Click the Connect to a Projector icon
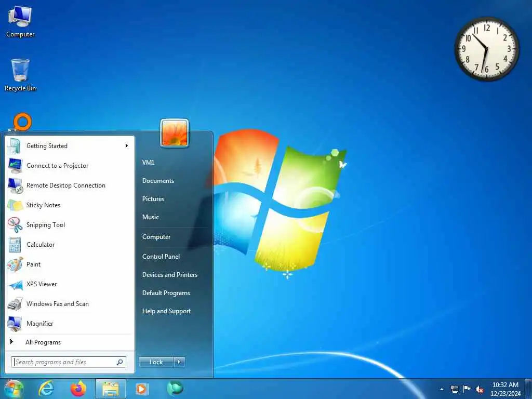The height and width of the screenshot is (399, 532). [15, 166]
